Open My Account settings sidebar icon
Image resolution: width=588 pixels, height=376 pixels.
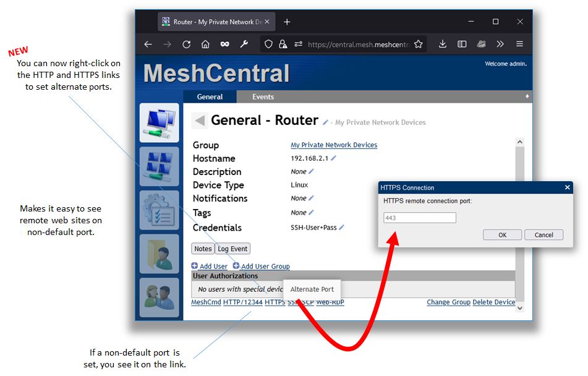tap(159, 210)
